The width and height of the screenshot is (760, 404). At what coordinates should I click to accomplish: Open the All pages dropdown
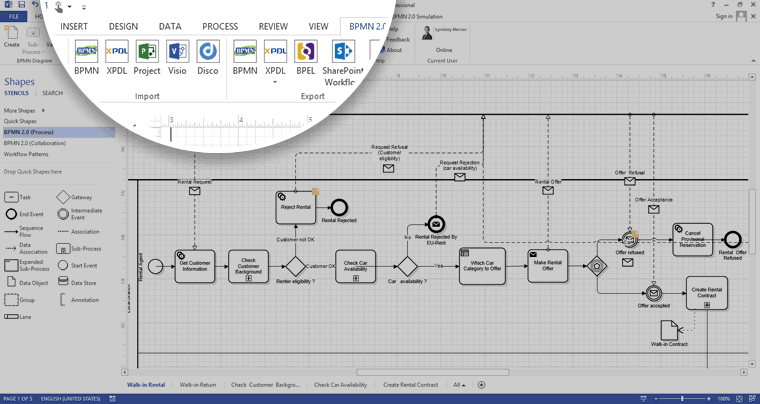tap(459, 385)
